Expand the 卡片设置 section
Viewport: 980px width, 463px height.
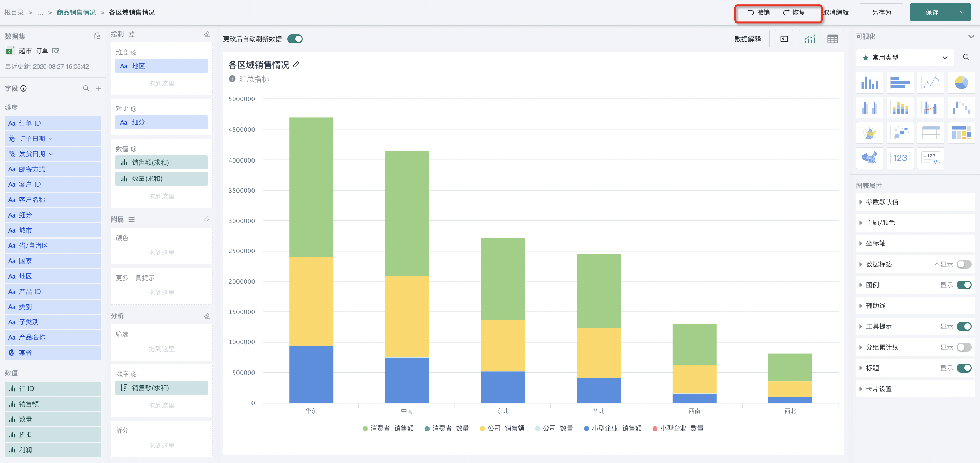click(x=915, y=389)
